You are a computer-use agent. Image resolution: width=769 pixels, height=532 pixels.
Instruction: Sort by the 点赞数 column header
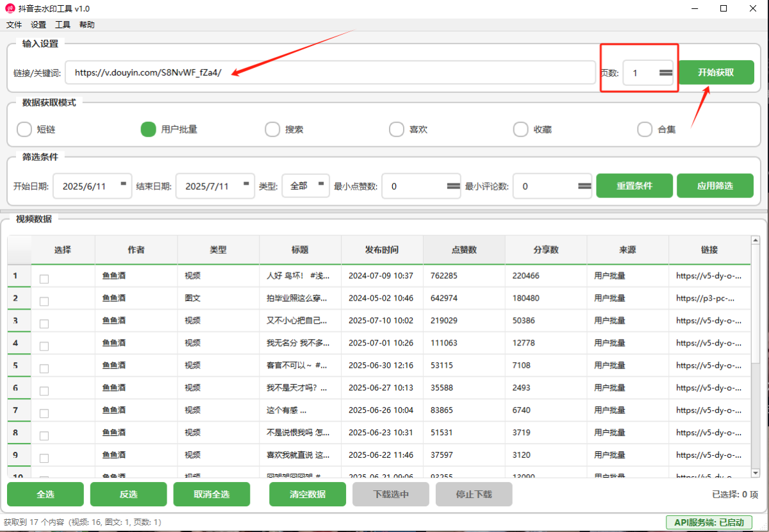(464, 250)
